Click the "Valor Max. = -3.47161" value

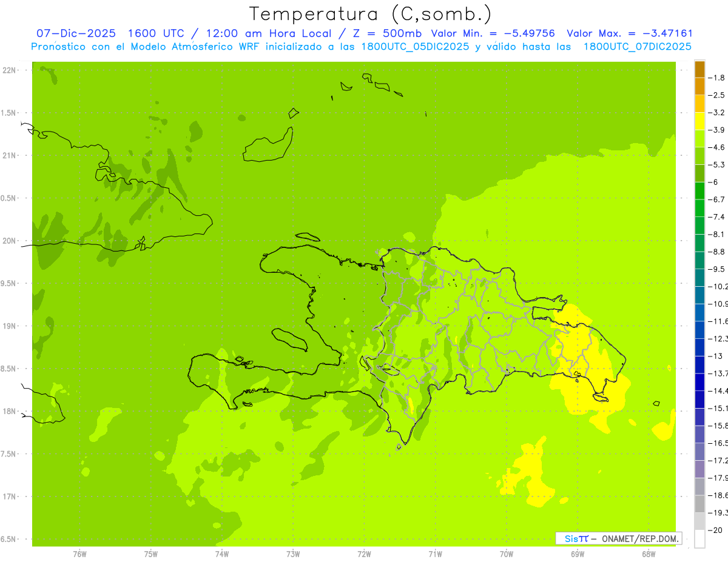[629, 33]
